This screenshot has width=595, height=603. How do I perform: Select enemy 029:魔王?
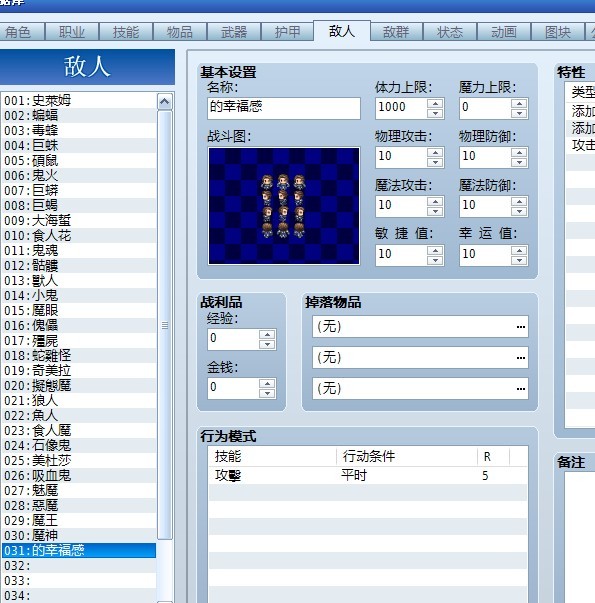(79, 521)
